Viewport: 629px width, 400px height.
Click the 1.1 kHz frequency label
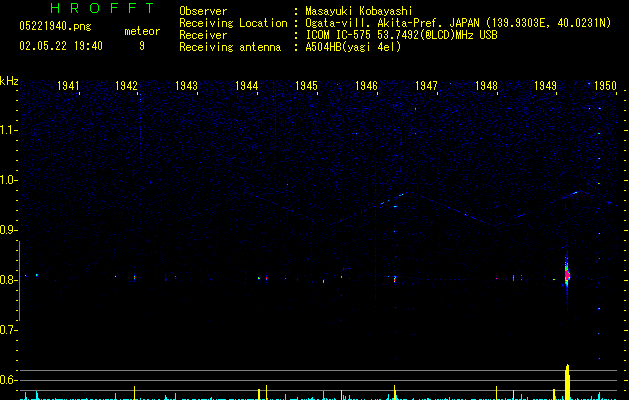8,130
